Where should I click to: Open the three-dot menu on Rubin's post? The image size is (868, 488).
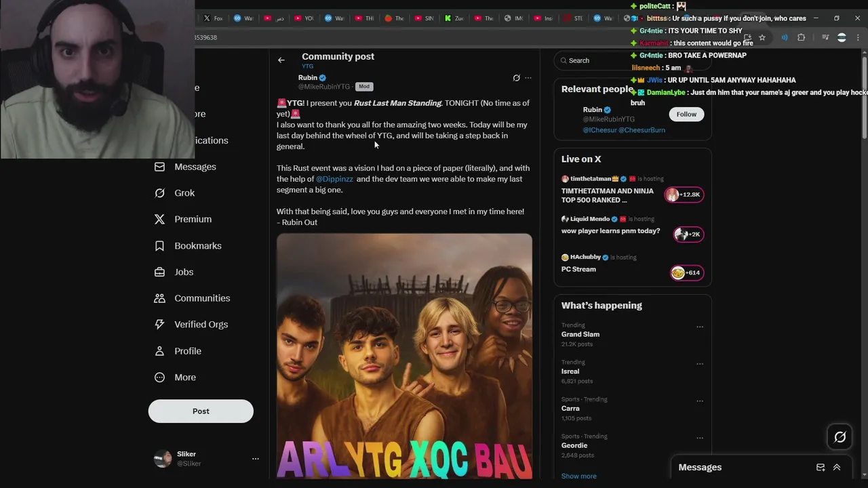(x=528, y=78)
